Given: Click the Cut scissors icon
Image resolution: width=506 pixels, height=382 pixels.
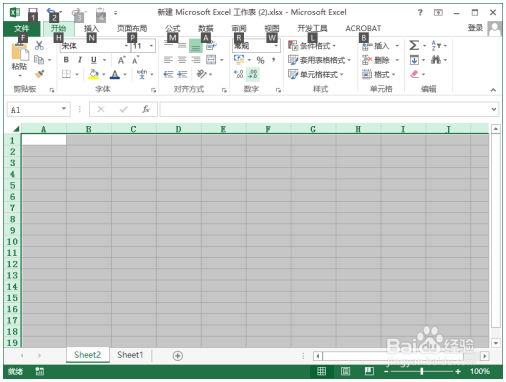Looking at the screenshot, I should tap(39, 45).
